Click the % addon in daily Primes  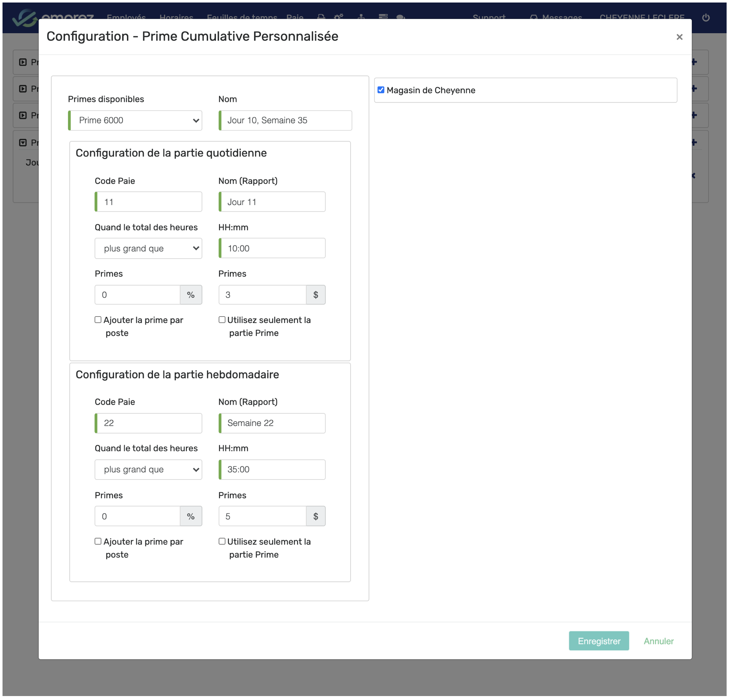point(191,295)
